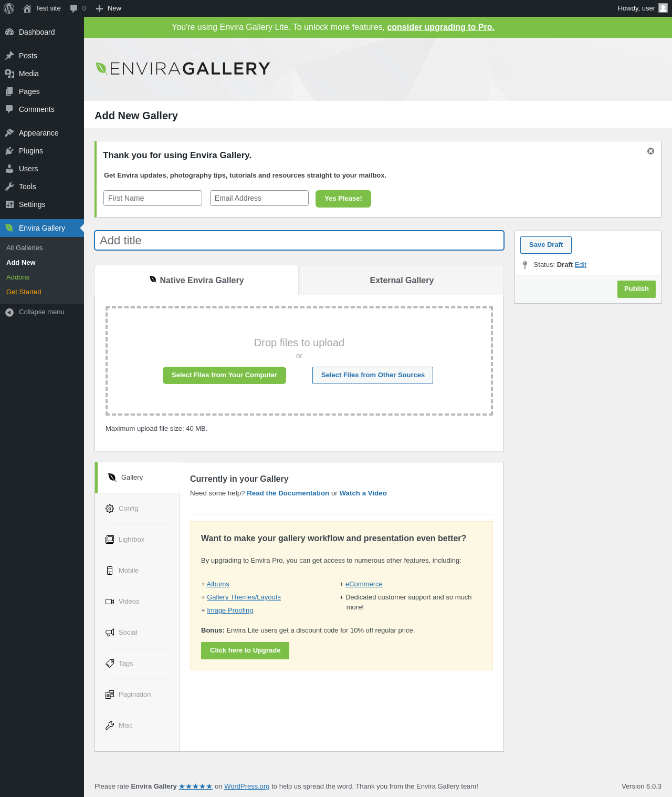Open the New content dropdown in admin bar
The width and height of the screenshot is (672, 797).
click(x=108, y=8)
